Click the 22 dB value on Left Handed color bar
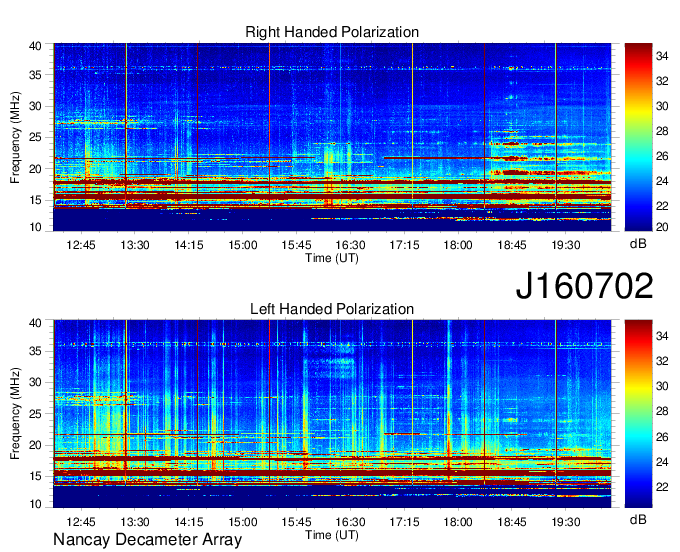Screen dimensions: 680x552 [662, 487]
